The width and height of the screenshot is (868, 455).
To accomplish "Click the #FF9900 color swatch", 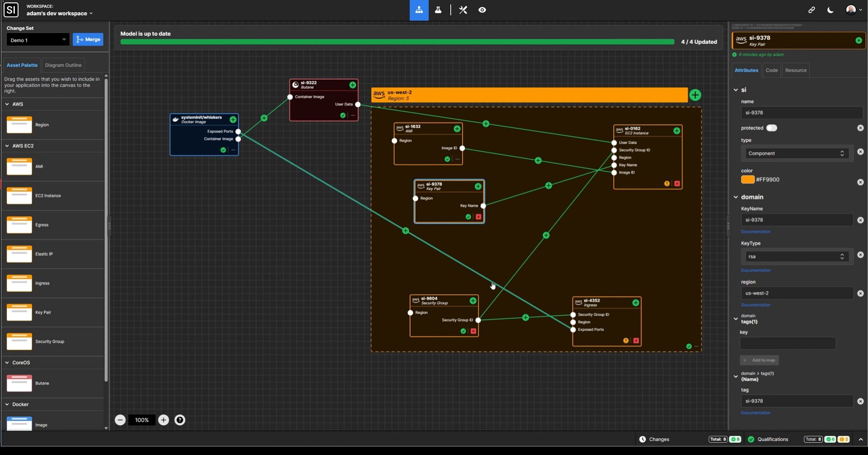I will coord(747,180).
